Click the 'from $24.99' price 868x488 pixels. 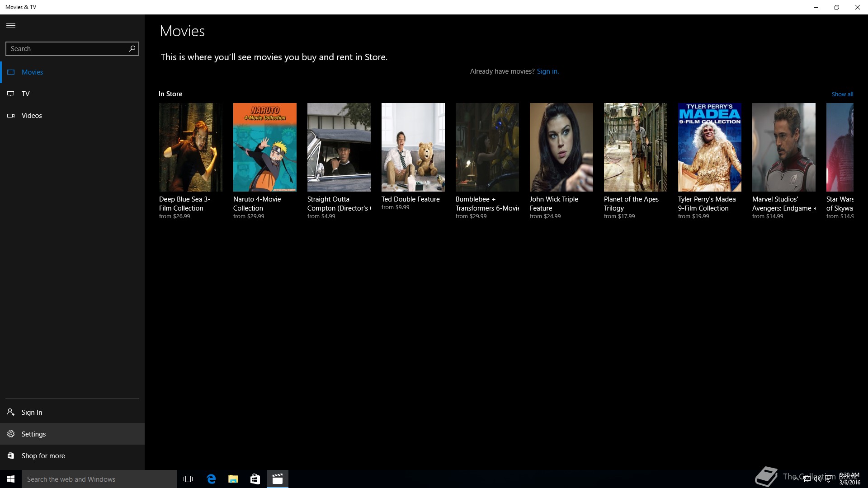tap(545, 216)
